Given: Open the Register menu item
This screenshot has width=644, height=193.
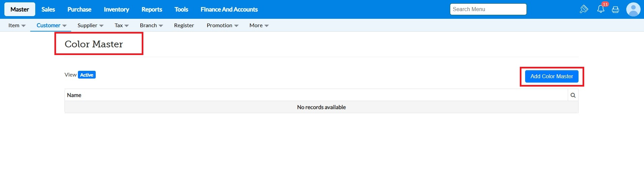Looking at the screenshot, I should [x=184, y=26].
